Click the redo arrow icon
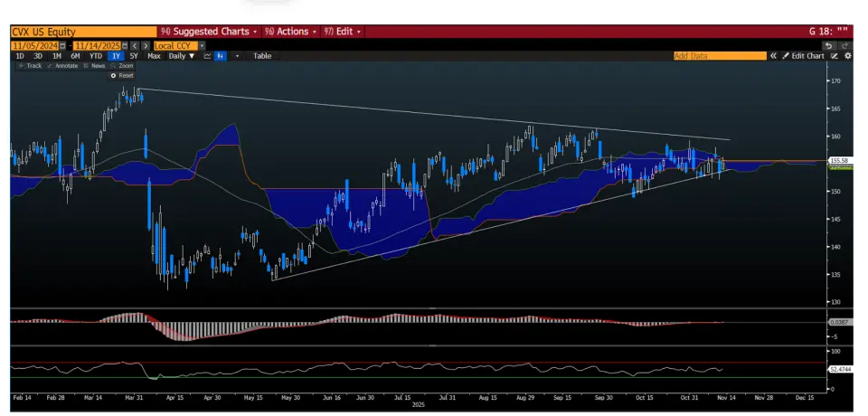 [844, 45]
